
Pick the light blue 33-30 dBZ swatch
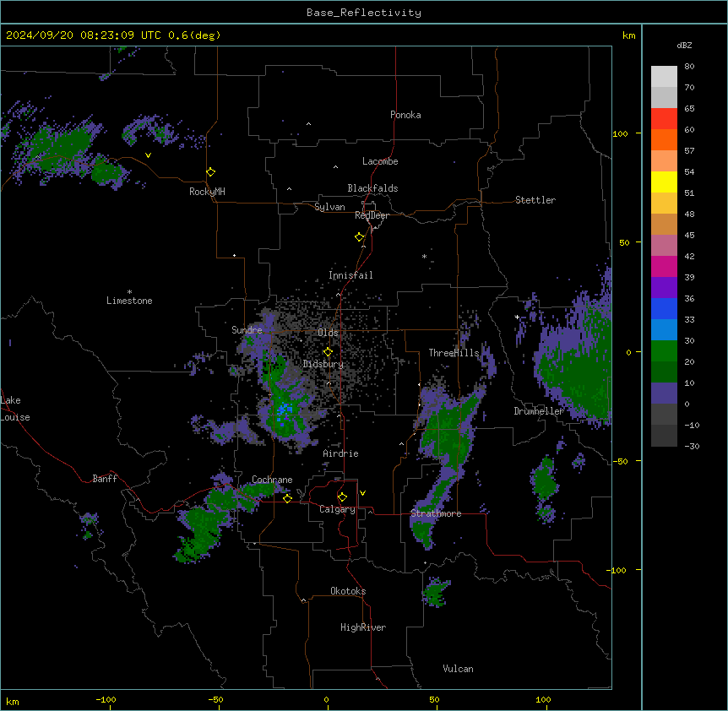pyautogui.click(x=664, y=330)
